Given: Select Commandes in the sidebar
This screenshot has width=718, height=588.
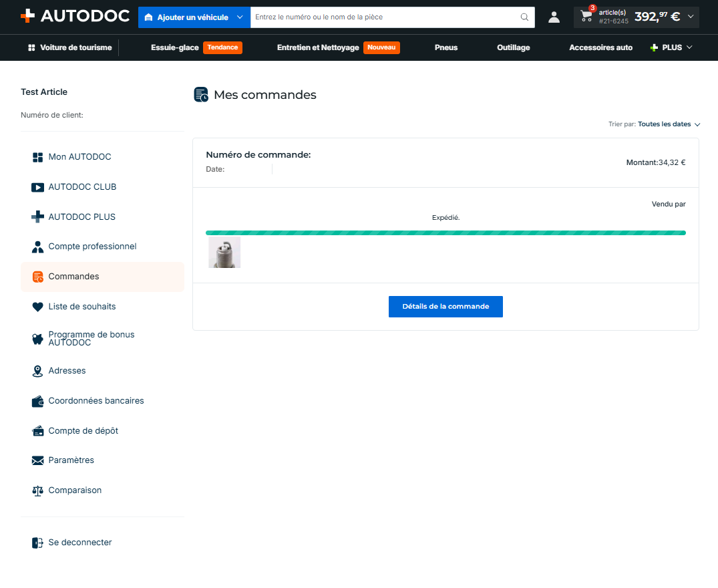Looking at the screenshot, I should [x=103, y=277].
